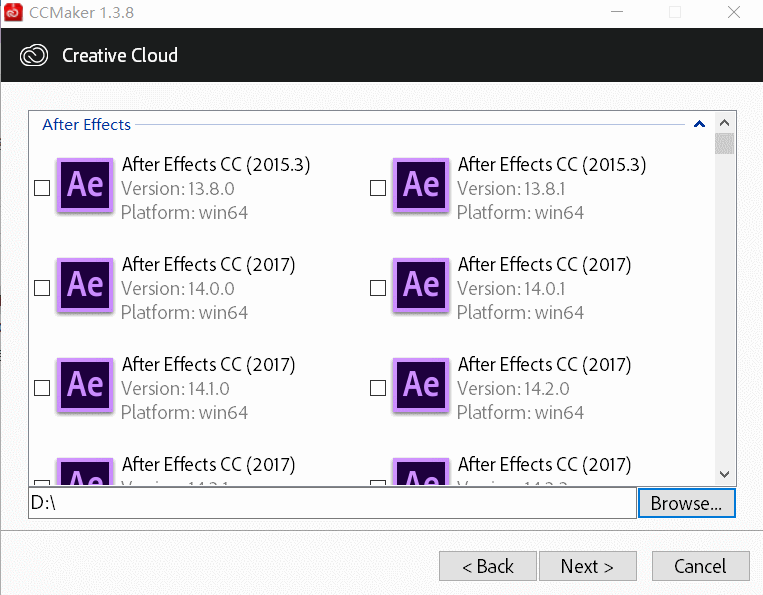Click the Creative Cloud logo icon
Screen dimensions: 763x595
coord(35,55)
